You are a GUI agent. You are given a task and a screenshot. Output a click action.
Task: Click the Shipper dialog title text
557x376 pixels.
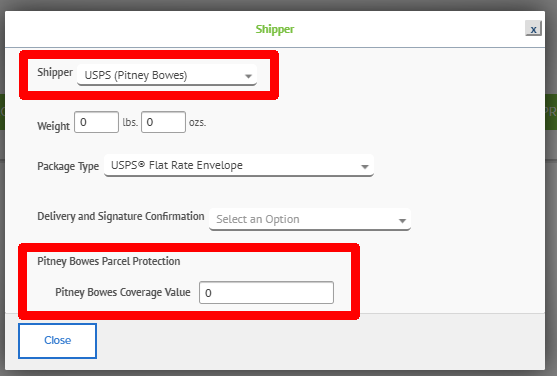point(275,29)
